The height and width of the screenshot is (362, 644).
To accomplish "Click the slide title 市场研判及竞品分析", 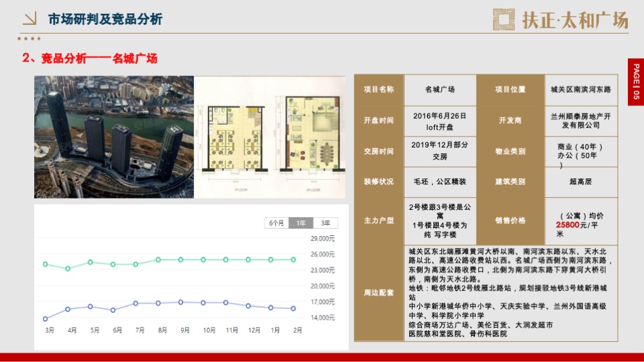I will pos(105,19).
